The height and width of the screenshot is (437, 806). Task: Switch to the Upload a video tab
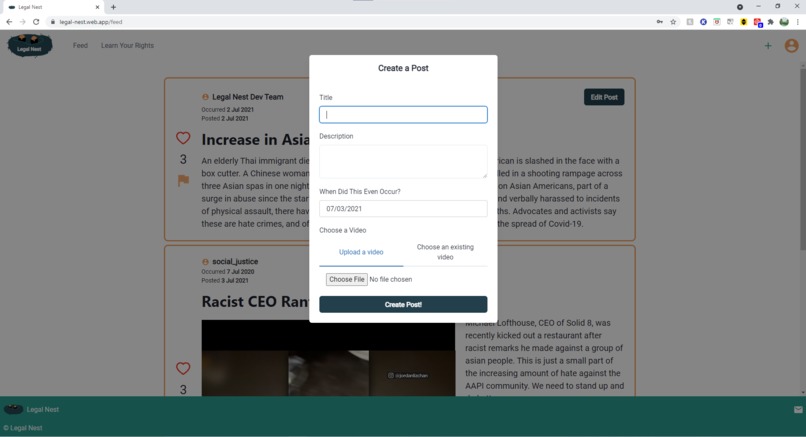point(361,252)
